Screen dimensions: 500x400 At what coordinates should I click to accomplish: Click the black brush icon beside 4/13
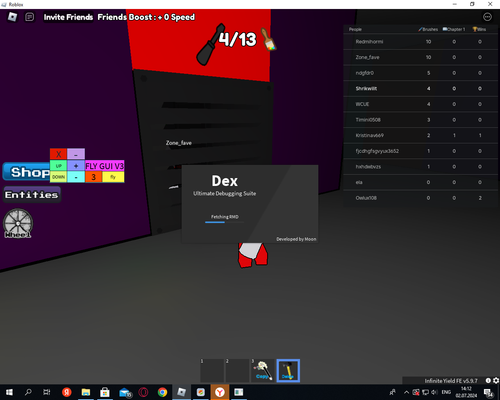click(x=210, y=44)
